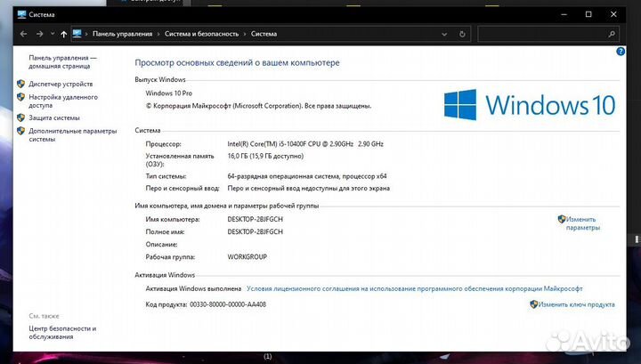The height and width of the screenshot is (364, 641).
Task: Expand chevron after computer icon in address bar
Action: (86, 34)
